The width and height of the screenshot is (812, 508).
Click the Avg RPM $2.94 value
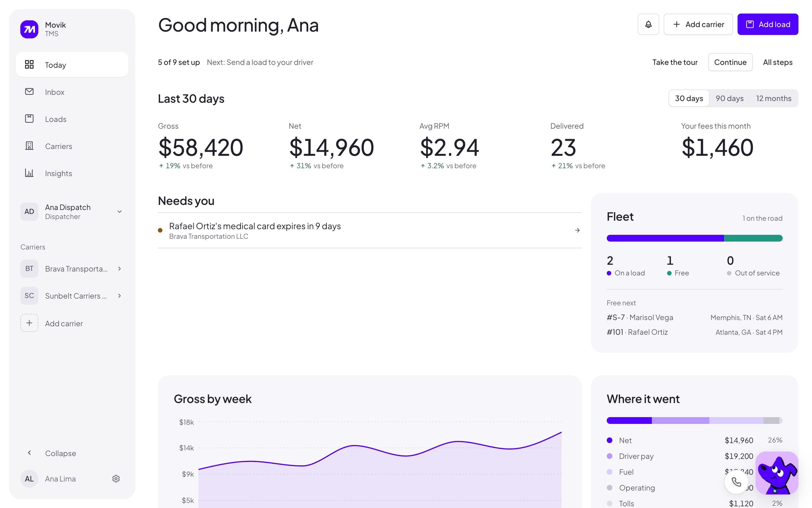click(449, 147)
